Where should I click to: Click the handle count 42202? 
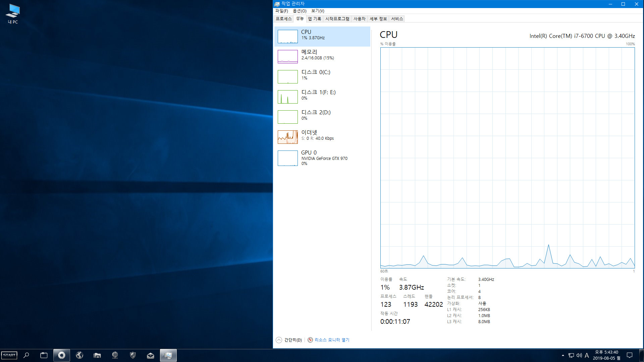pos(434,304)
